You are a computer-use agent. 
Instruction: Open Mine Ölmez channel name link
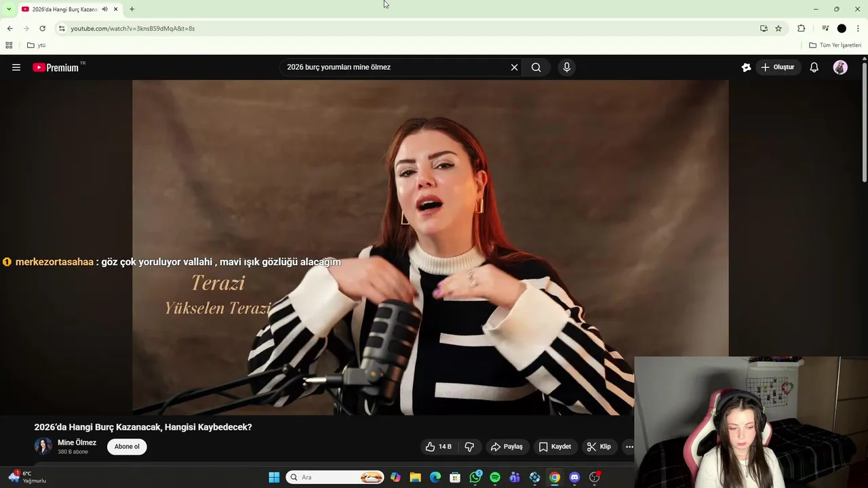click(x=77, y=443)
